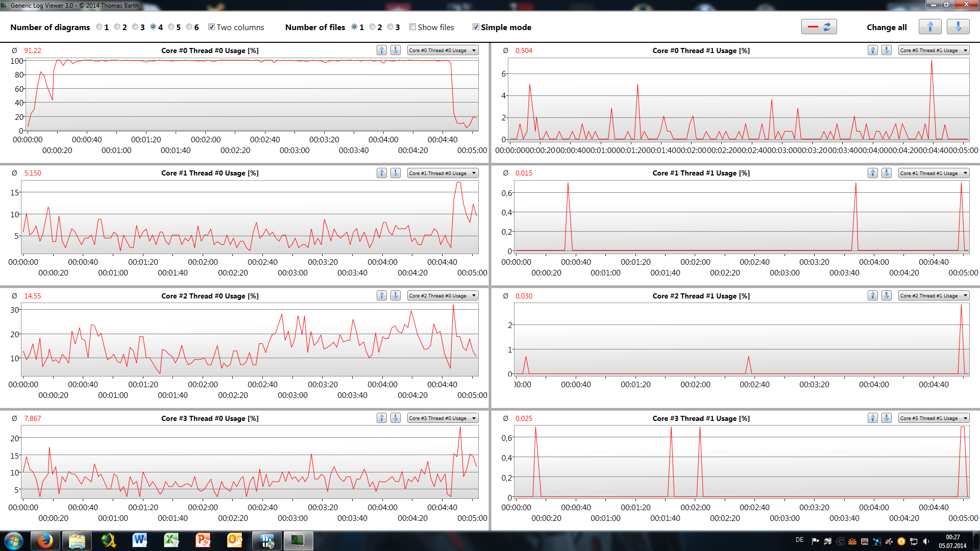Select 2 for number of files

point(372,27)
